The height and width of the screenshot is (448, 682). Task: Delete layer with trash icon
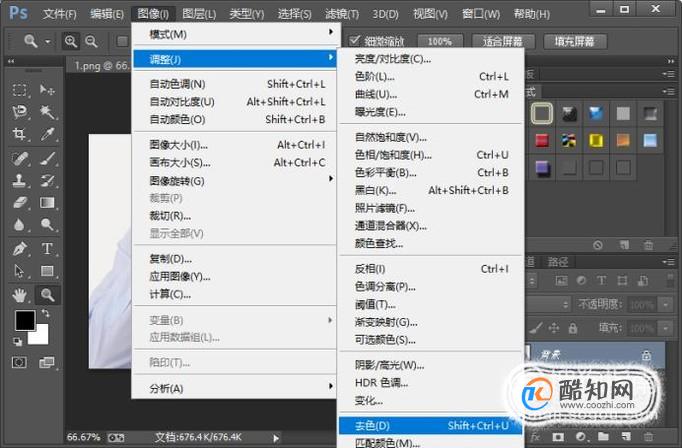click(x=648, y=436)
